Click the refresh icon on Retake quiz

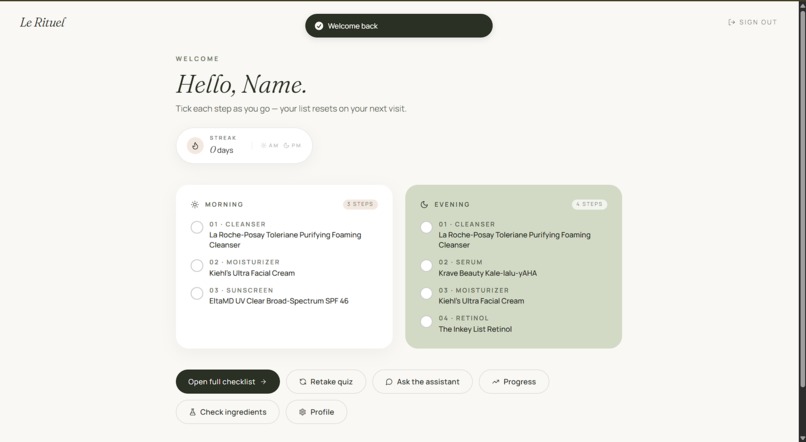(303, 382)
